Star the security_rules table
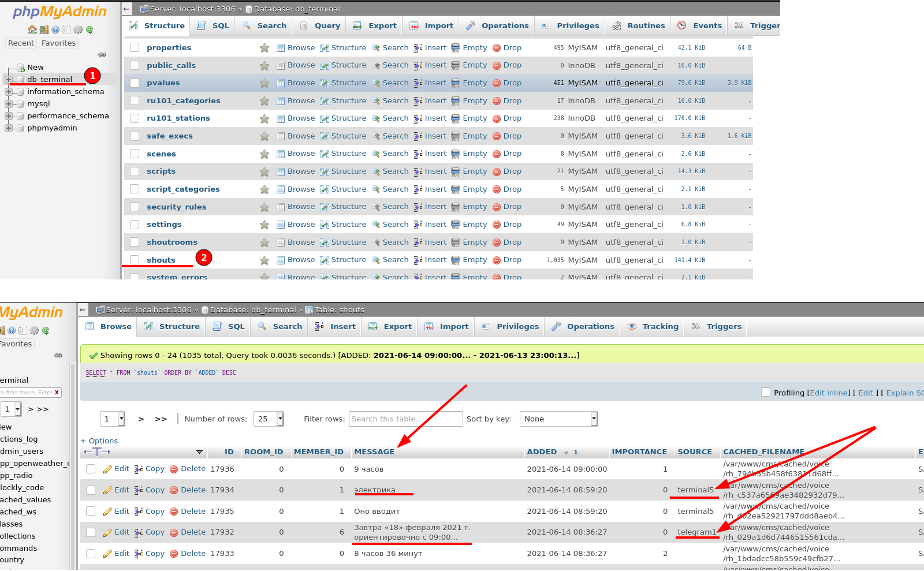Image resolution: width=924 pixels, height=571 pixels. pos(264,207)
